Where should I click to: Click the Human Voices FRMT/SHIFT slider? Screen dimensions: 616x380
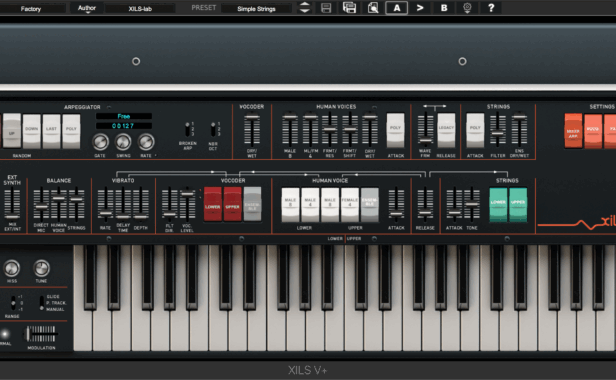click(x=350, y=129)
